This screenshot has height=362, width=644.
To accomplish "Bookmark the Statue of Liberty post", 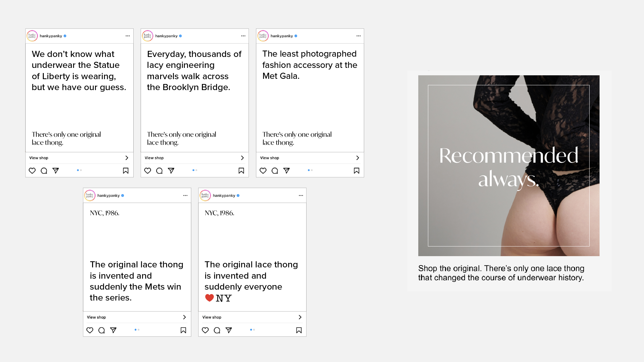I will click(x=126, y=171).
